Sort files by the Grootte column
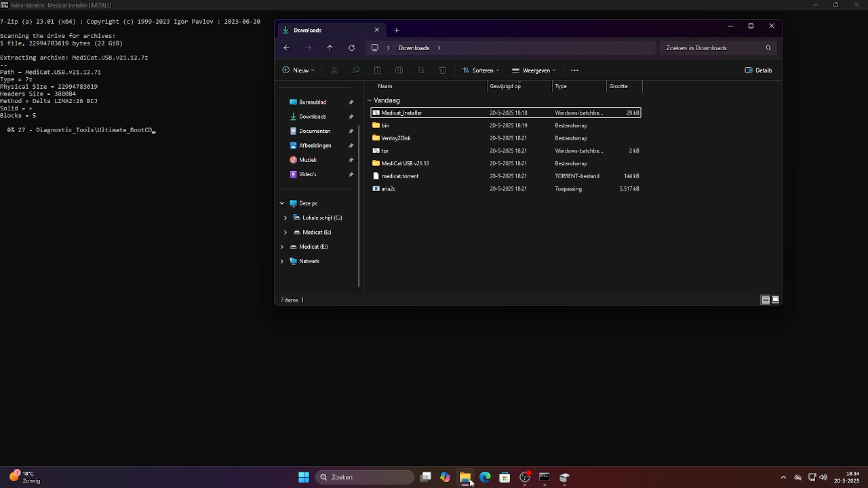The image size is (868, 488). pyautogui.click(x=618, y=86)
